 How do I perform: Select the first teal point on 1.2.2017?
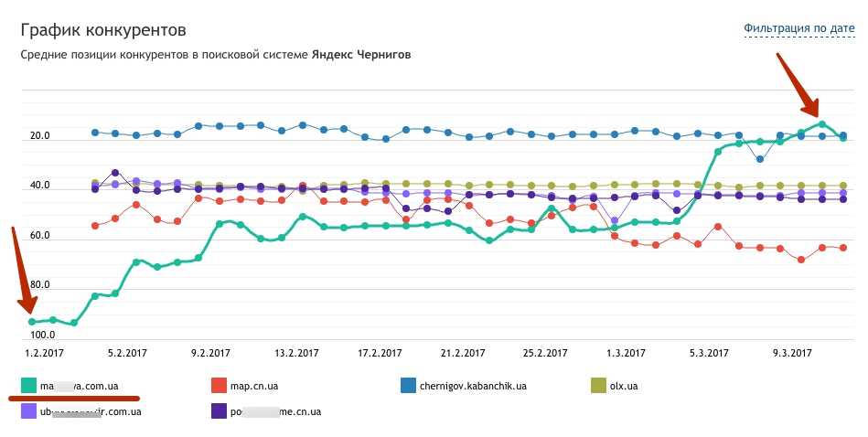tap(32, 322)
